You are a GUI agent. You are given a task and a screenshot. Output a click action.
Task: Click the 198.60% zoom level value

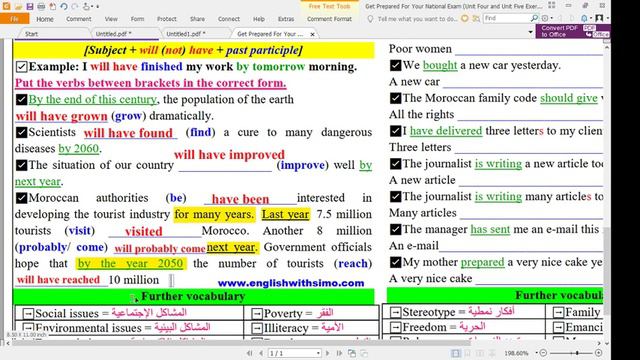point(516,353)
